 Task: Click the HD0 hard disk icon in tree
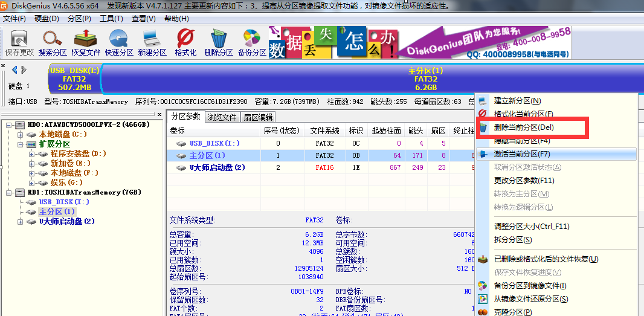(x=20, y=124)
